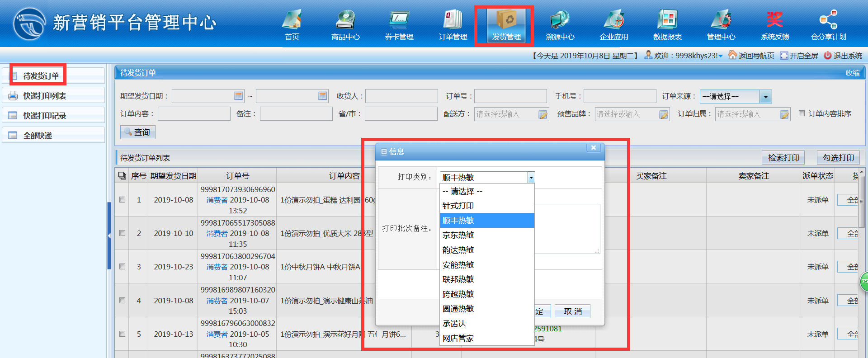Screen dimensions: 868x358
Task: Enable the 订单内容排序 checkbox
Action: click(802, 113)
